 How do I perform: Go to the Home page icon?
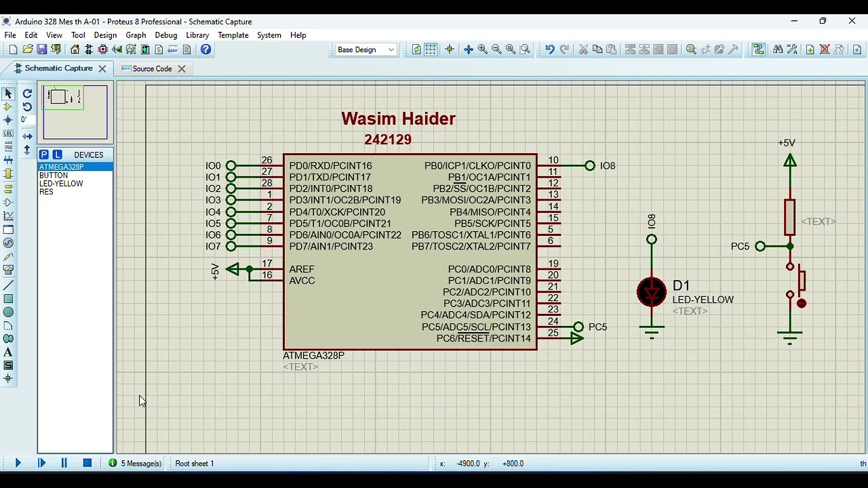tap(75, 49)
